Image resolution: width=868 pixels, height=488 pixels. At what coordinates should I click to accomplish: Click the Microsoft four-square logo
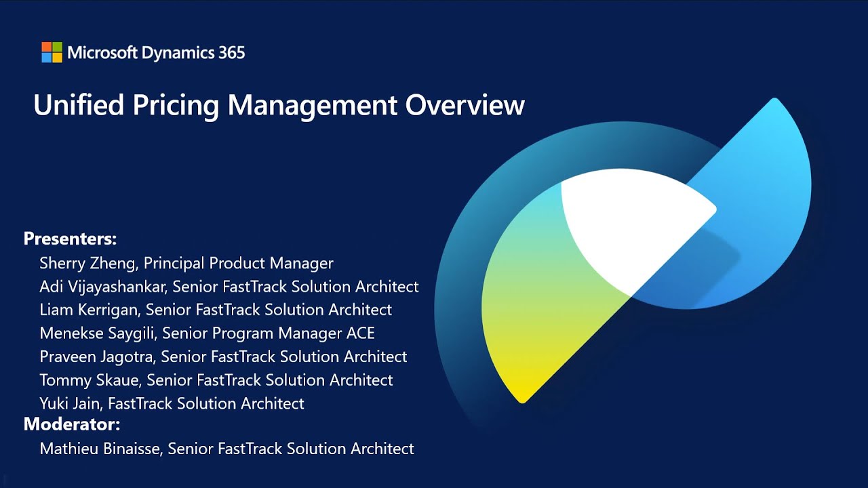[x=52, y=52]
